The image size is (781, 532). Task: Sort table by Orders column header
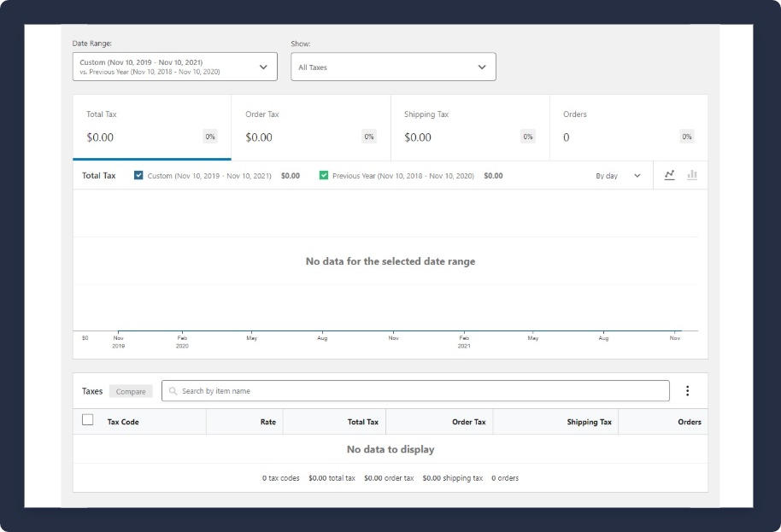pos(689,422)
